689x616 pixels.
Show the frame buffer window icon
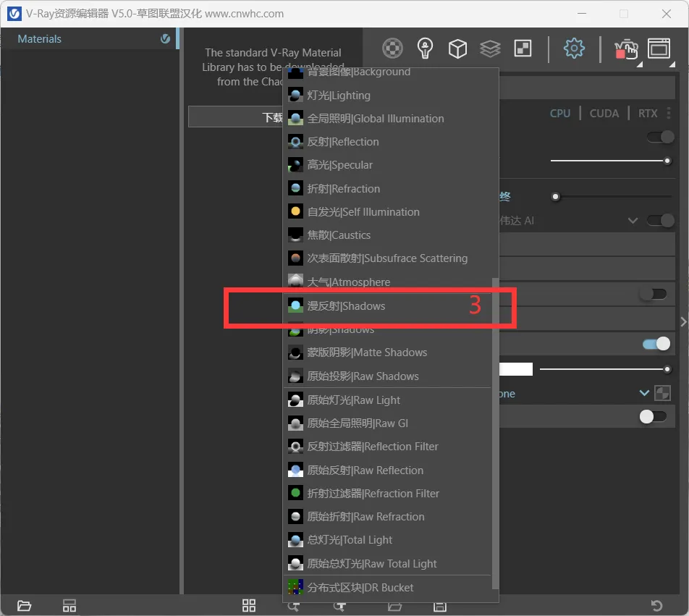[659, 48]
